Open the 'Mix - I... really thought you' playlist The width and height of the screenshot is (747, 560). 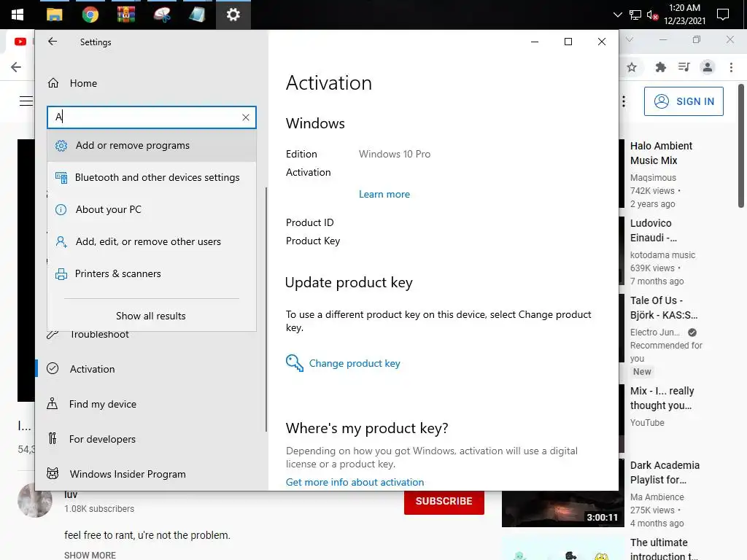click(x=662, y=398)
